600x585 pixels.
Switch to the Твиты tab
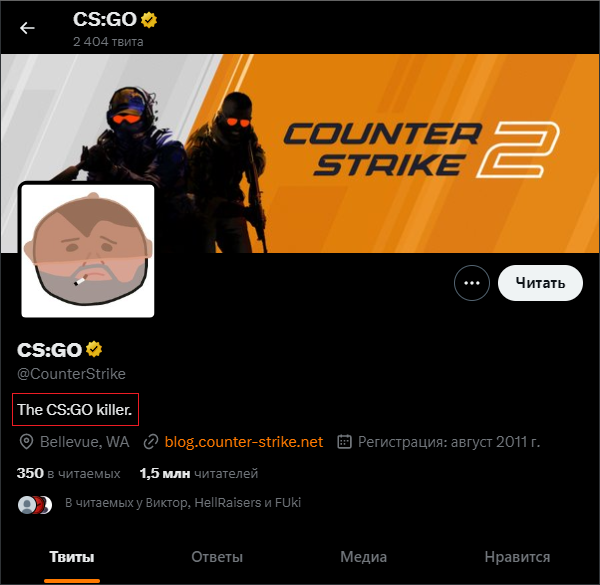click(x=72, y=557)
